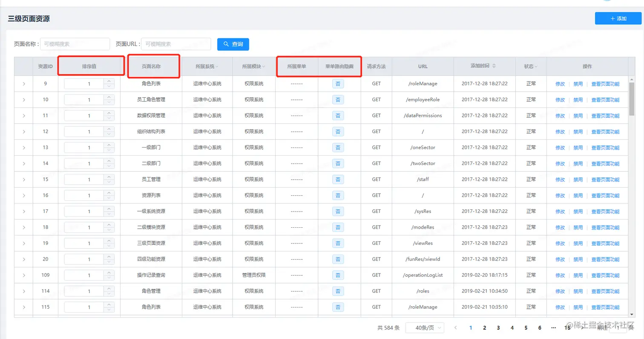Decrease sort value for 数据权限管理 row

tap(109, 118)
